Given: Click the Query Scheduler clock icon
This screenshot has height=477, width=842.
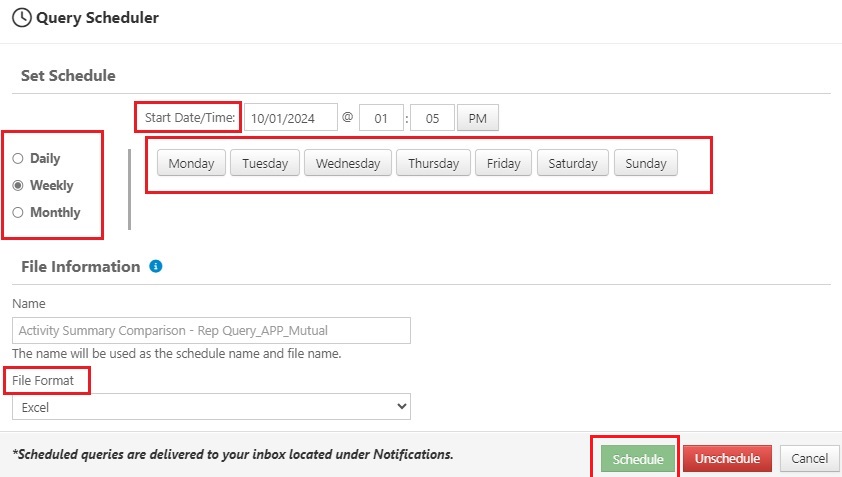Looking at the screenshot, I should point(21,18).
